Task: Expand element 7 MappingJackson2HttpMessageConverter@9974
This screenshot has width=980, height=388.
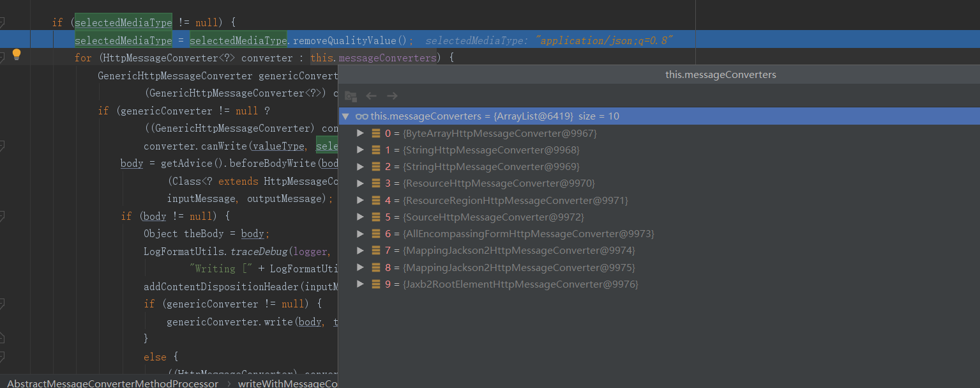Action: (x=360, y=251)
